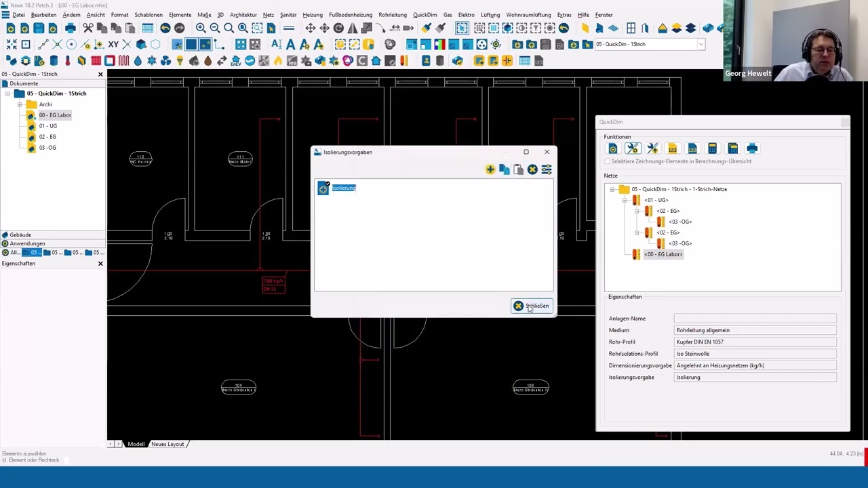This screenshot has width=868, height=488.
Task: Toggle Selektiere Zeichnungs-Elemente checkbox
Action: 608,161
